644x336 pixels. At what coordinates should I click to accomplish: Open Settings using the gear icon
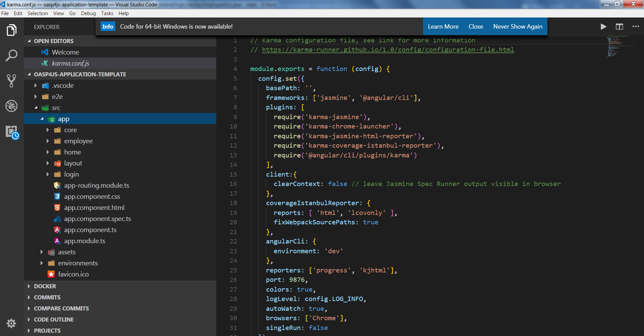tap(11, 323)
